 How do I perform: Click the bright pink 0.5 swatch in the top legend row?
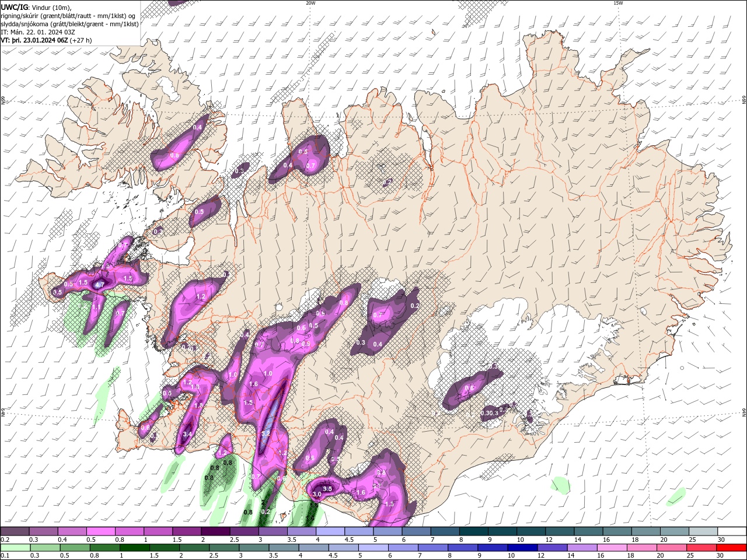(x=100, y=531)
